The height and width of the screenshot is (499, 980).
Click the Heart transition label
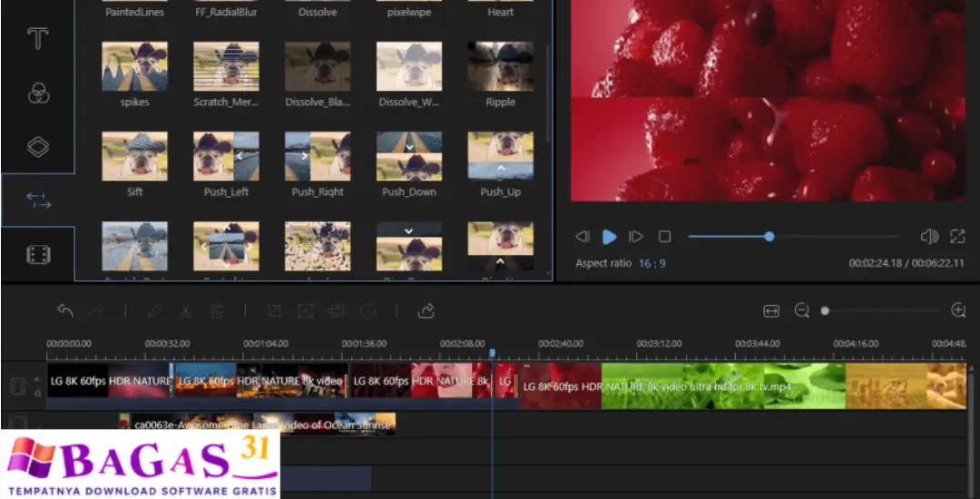[x=501, y=12]
